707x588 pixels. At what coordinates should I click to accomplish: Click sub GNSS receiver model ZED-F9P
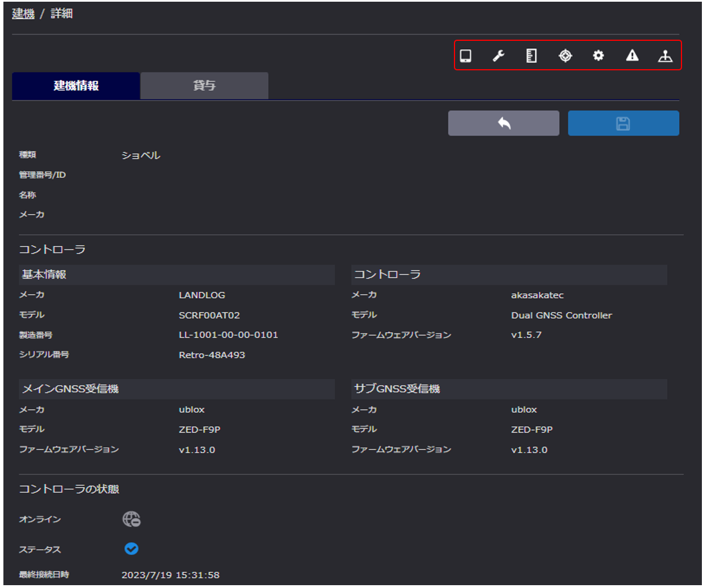coord(532,430)
